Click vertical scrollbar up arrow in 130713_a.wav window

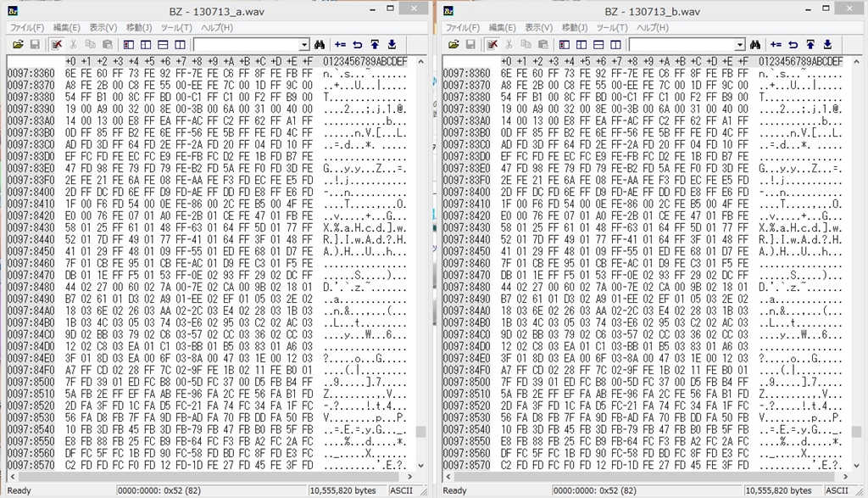tap(420, 61)
